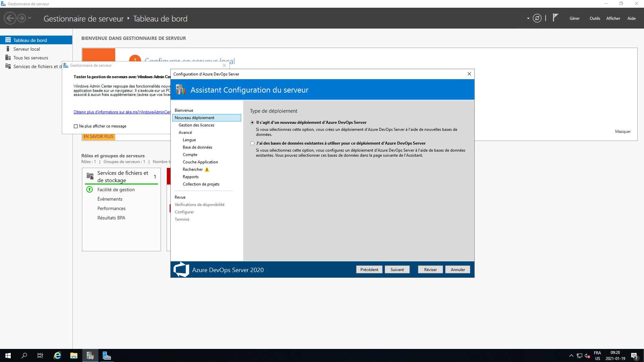Image resolution: width=644 pixels, height=362 pixels.
Task: Click the Suivant button
Action: click(x=397, y=270)
